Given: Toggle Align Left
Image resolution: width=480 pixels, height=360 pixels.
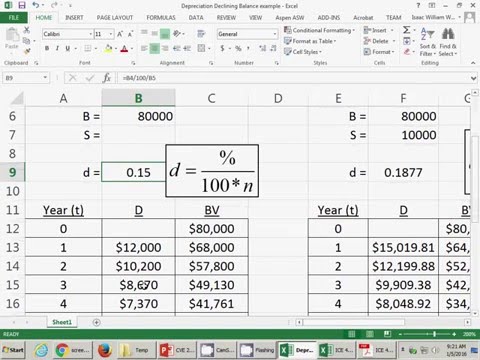Looking at the screenshot, I should [144, 49].
